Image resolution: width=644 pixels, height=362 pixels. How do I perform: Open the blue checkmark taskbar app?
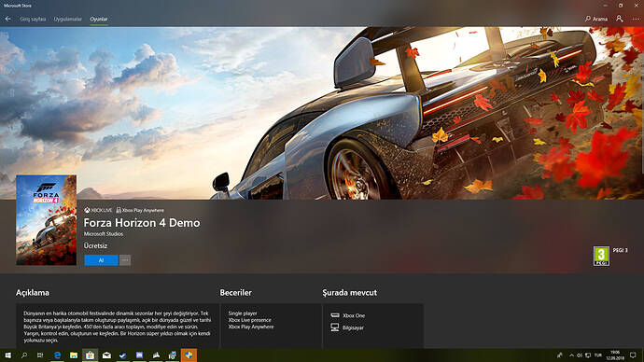[x=123, y=355]
